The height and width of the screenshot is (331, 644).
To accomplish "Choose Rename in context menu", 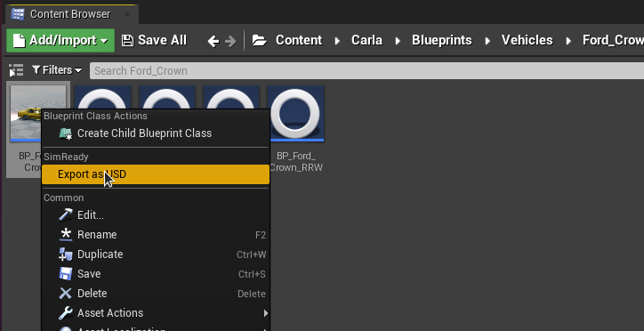I will pyautogui.click(x=156, y=235).
